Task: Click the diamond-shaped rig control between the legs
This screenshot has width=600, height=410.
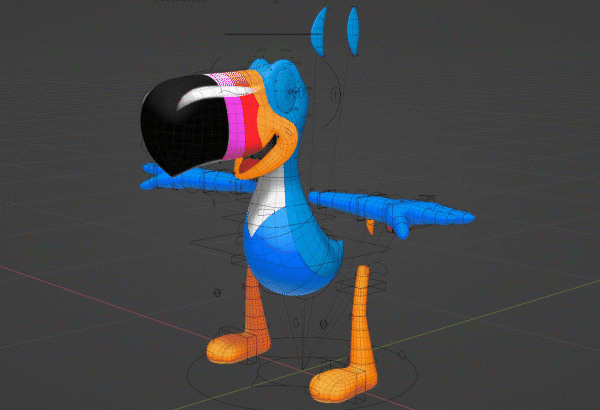Action: click(x=296, y=323)
